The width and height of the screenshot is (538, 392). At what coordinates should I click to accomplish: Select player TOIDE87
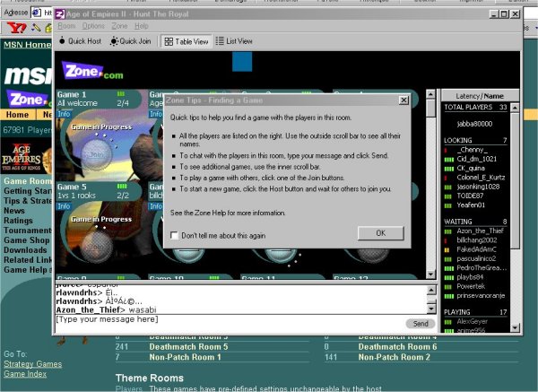pos(470,196)
